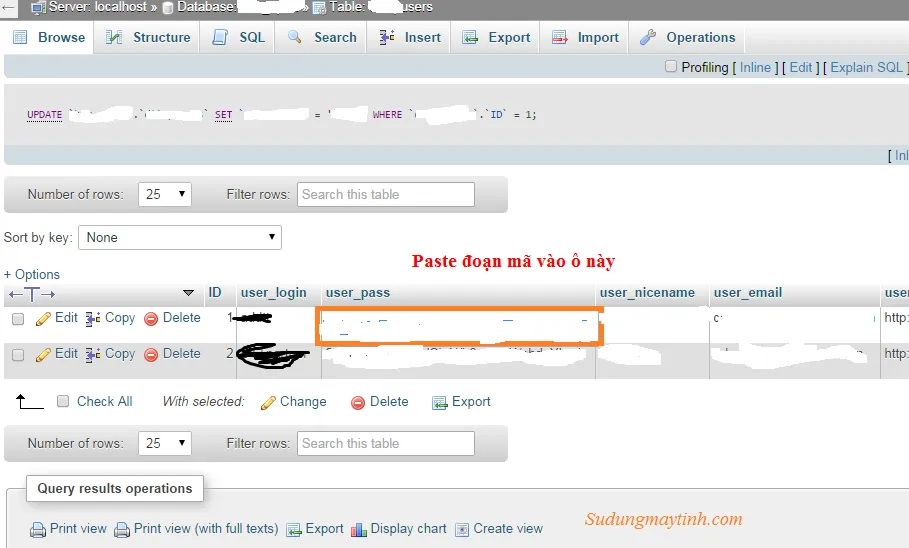Select the checkbox for row ID 1
This screenshot has height=548, width=909.
18,319
